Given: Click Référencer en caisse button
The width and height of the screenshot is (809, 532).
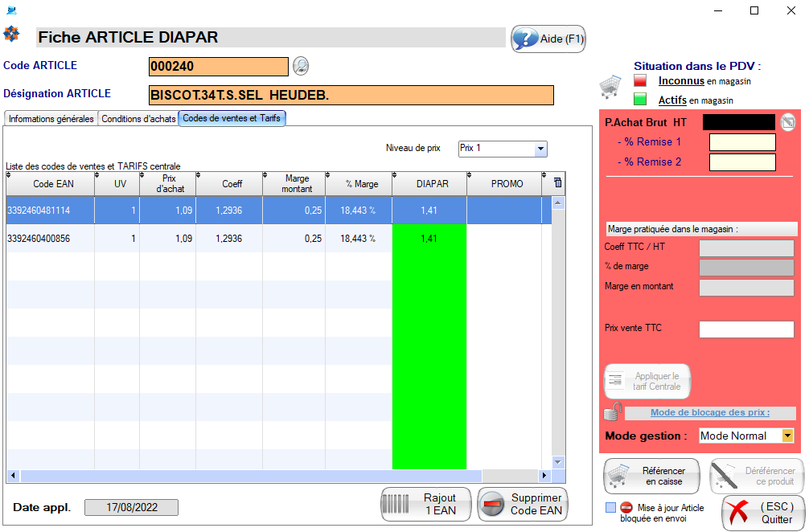Looking at the screenshot, I should (x=652, y=476).
